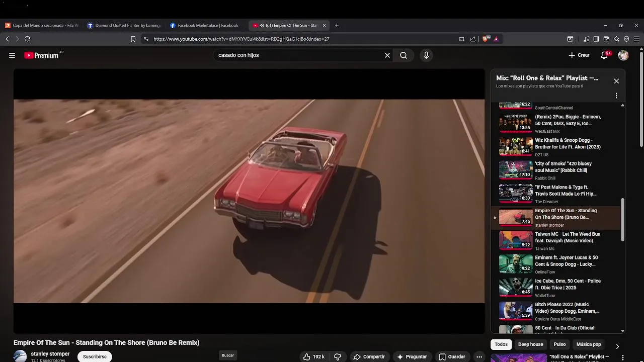Open Brave VPN shield icon
Image resolution: width=644 pixels, height=362 pixels.
pyautogui.click(x=626, y=39)
